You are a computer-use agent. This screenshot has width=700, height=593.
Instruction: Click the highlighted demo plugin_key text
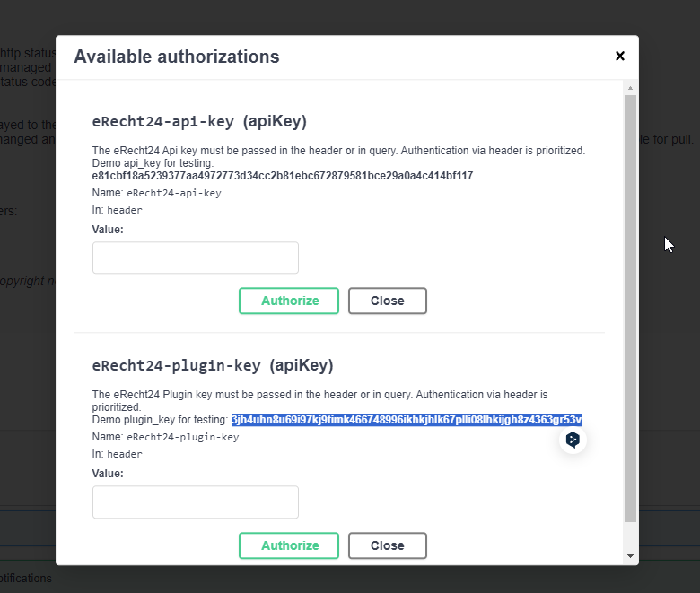click(x=406, y=420)
